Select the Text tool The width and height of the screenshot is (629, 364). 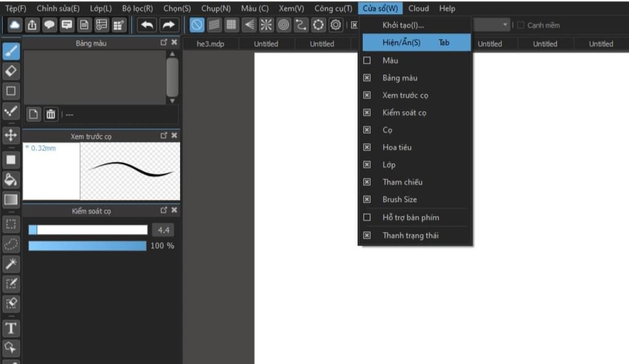click(x=11, y=328)
